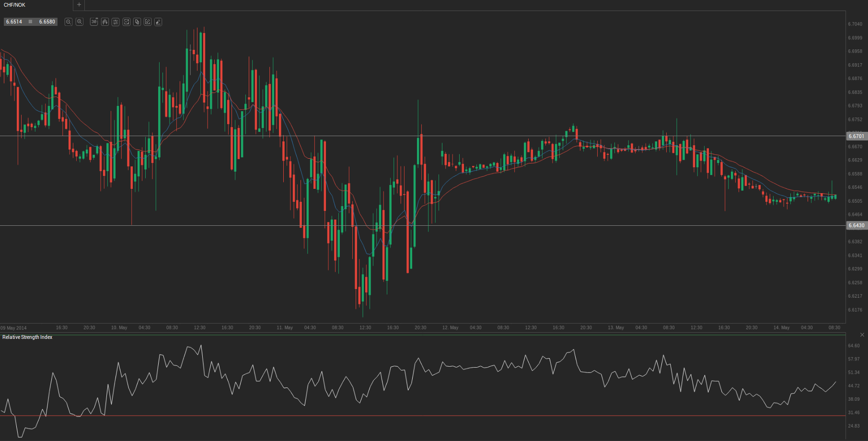Open chart settings sliders icon

(x=116, y=22)
